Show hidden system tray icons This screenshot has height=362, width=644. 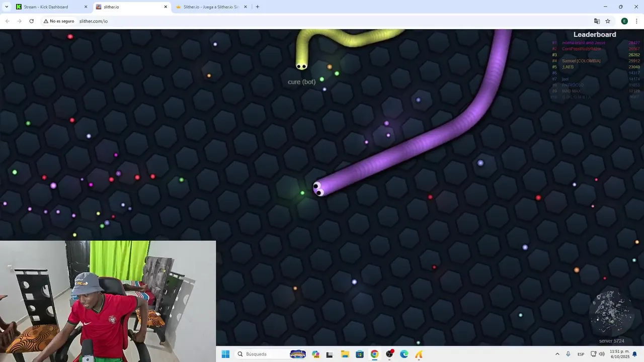557,354
